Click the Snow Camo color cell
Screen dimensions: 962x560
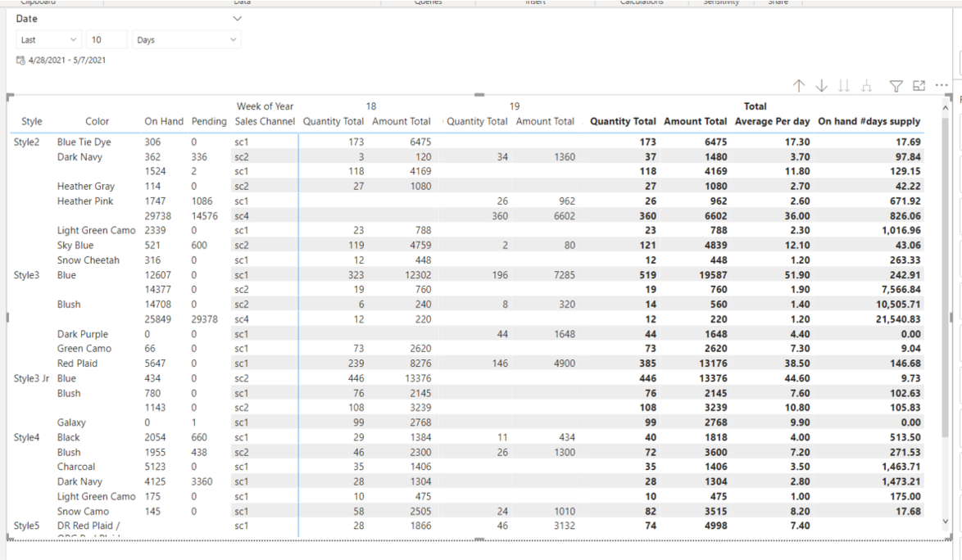pos(83,511)
